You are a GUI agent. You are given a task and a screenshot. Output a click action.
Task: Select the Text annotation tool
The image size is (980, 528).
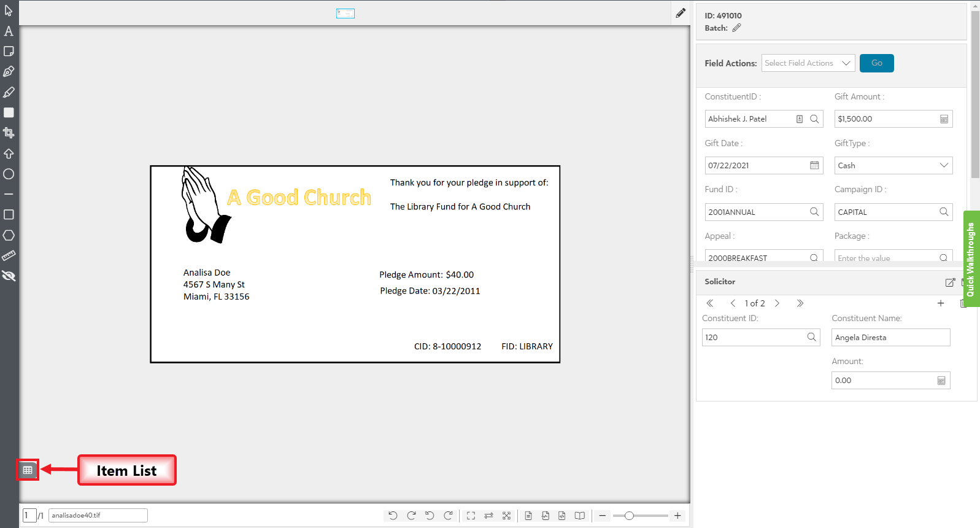pos(9,31)
